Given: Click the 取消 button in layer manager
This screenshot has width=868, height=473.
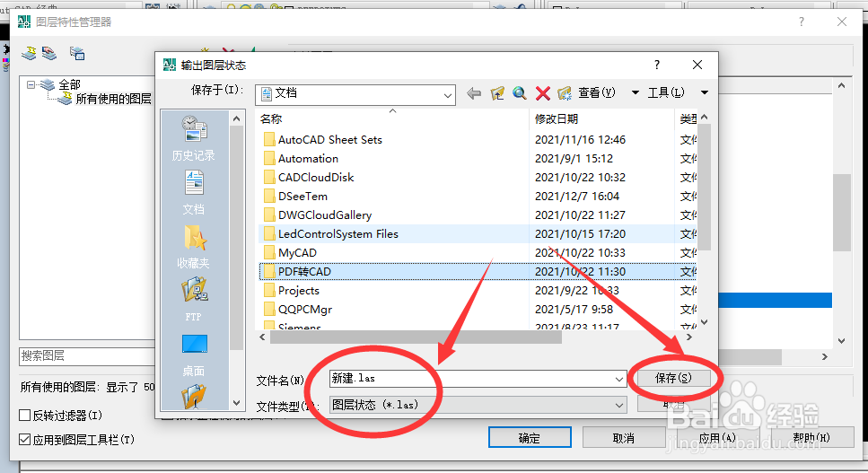Looking at the screenshot, I should (x=623, y=438).
